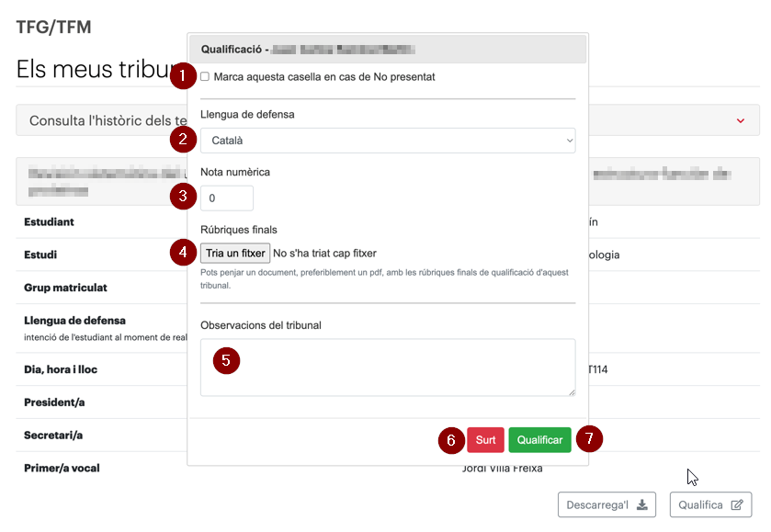Click the numbered marker 4 badge
This screenshot has width=771, height=532.
[x=184, y=253]
